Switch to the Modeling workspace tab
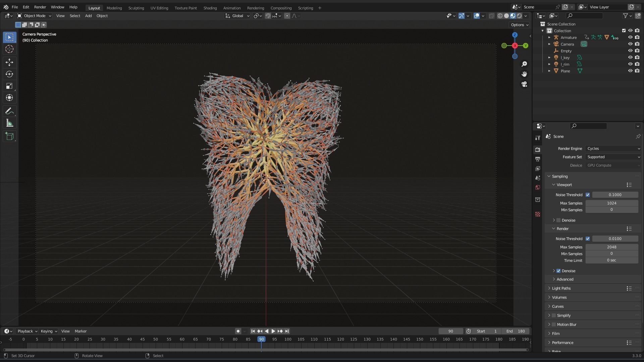 (114, 8)
